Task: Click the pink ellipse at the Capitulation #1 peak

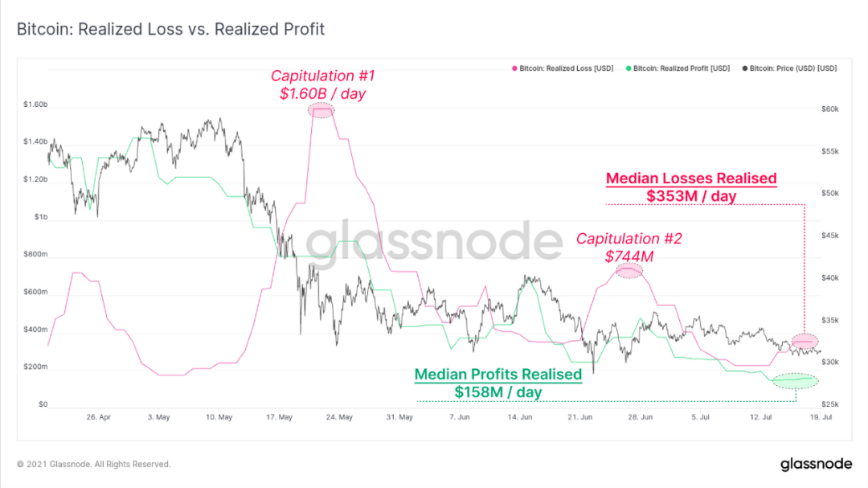Action: (321, 110)
